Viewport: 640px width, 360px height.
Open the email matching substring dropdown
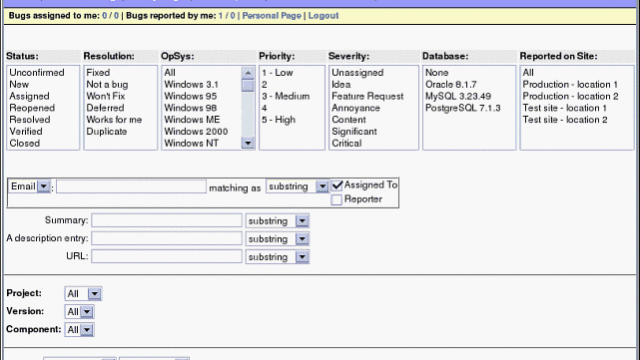297,187
